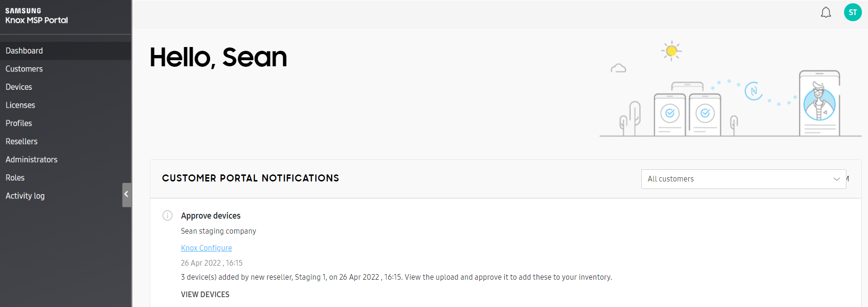868x307 pixels.
Task: Click the ST user avatar
Action: (x=853, y=12)
